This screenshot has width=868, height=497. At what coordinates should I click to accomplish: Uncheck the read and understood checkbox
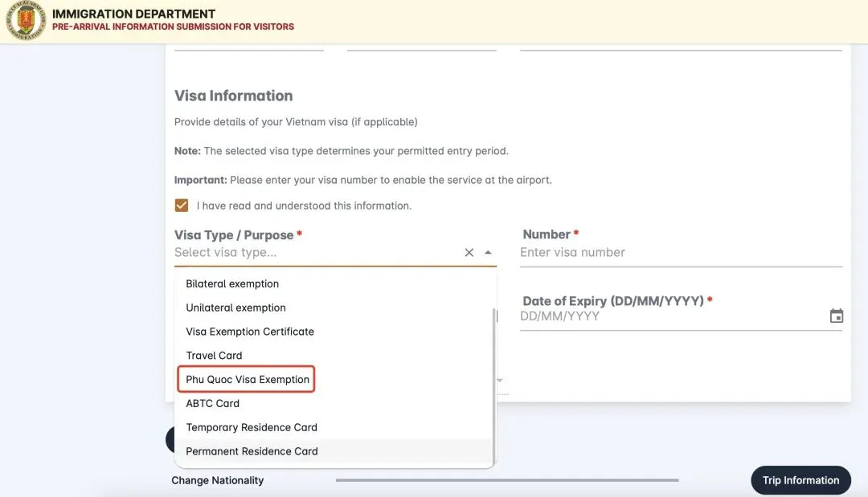click(x=182, y=206)
